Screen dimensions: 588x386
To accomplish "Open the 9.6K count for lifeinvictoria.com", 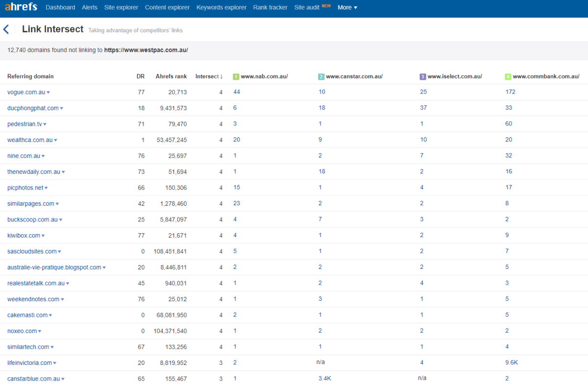I will click(511, 362).
